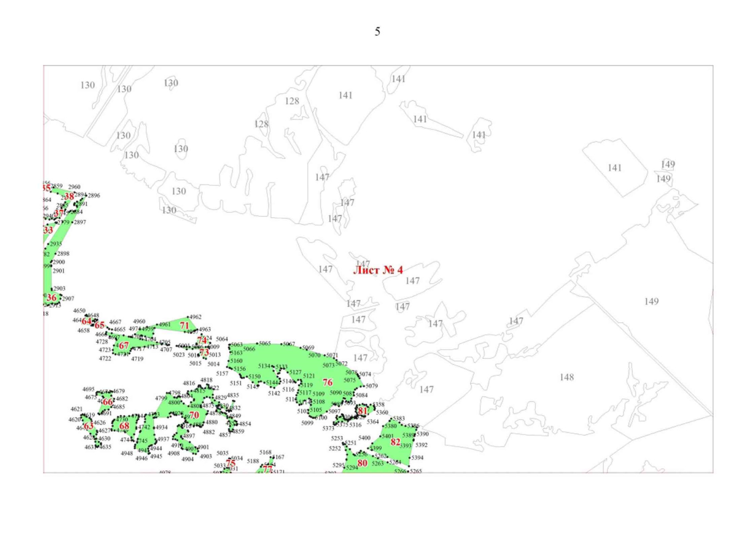The image size is (756, 534).
Task: Click the parcel number 80 label
Action: pyautogui.click(x=362, y=463)
